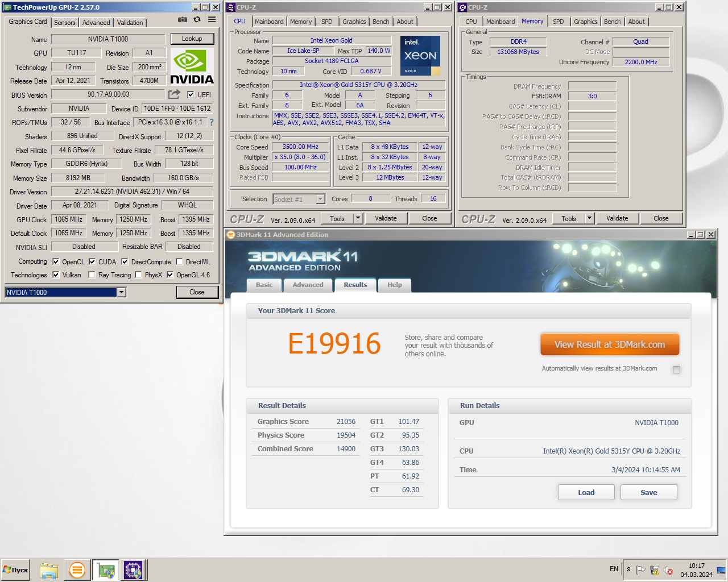Click Tools button in right CPU-Z window
The image size is (728, 582).
(568, 218)
